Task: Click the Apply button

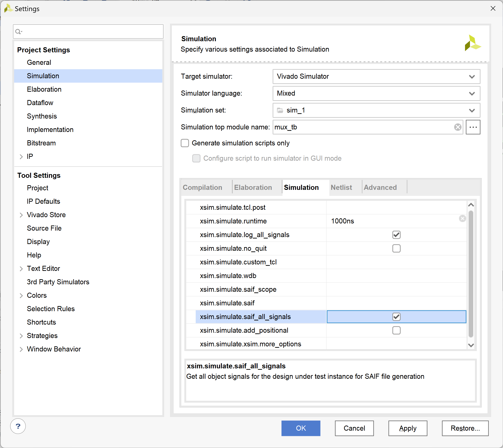Action: click(x=408, y=428)
